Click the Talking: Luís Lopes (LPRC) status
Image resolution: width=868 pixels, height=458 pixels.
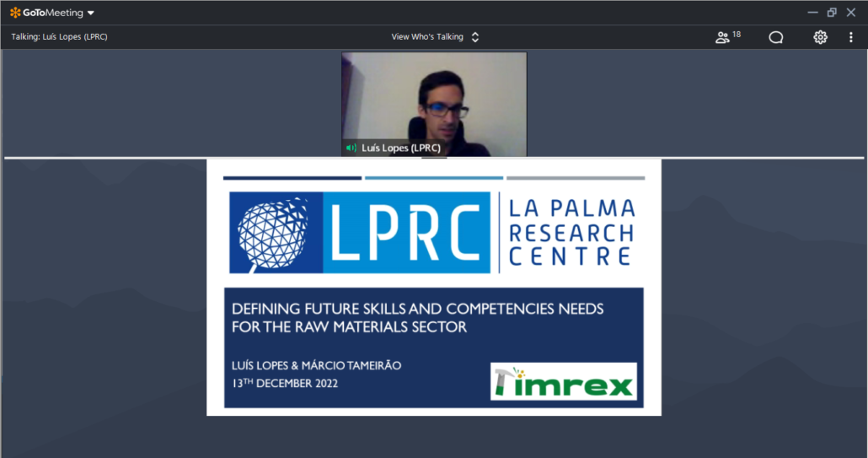pyautogui.click(x=59, y=37)
